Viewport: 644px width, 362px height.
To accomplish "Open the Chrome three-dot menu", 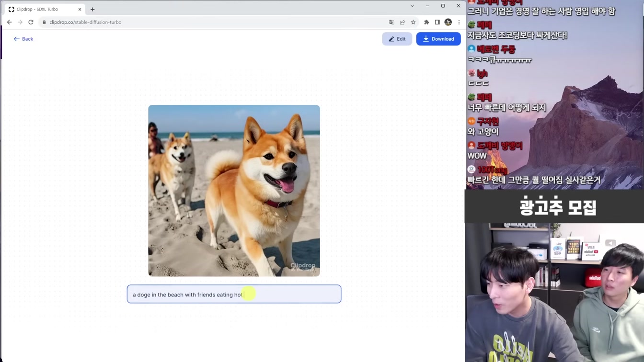I will (459, 22).
